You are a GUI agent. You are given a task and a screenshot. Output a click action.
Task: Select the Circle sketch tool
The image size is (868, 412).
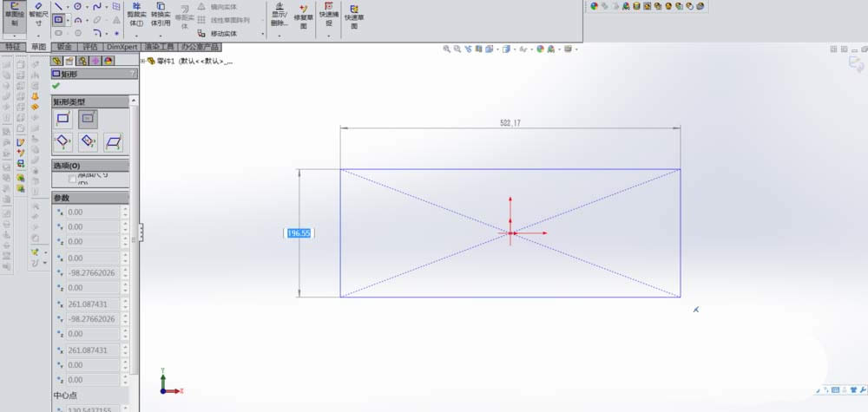[x=77, y=7]
